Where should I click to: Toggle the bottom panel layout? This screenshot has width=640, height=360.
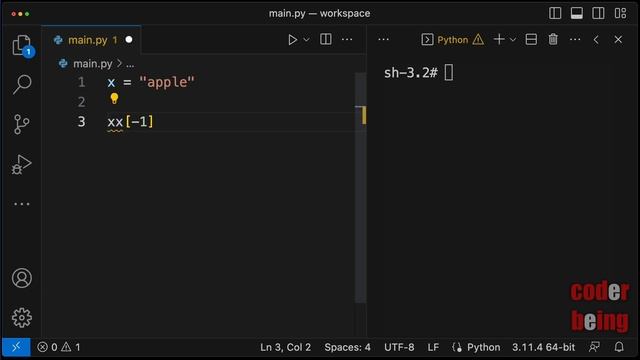point(577,13)
